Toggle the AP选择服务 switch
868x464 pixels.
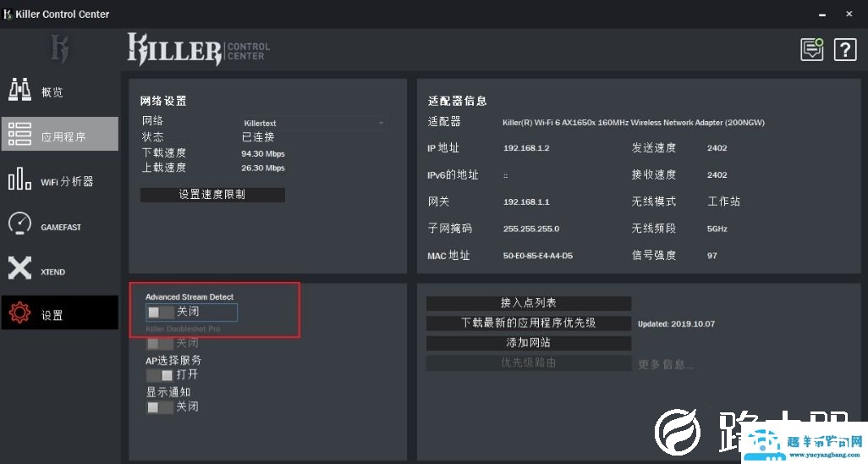pyautogui.click(x=160, y=375)
